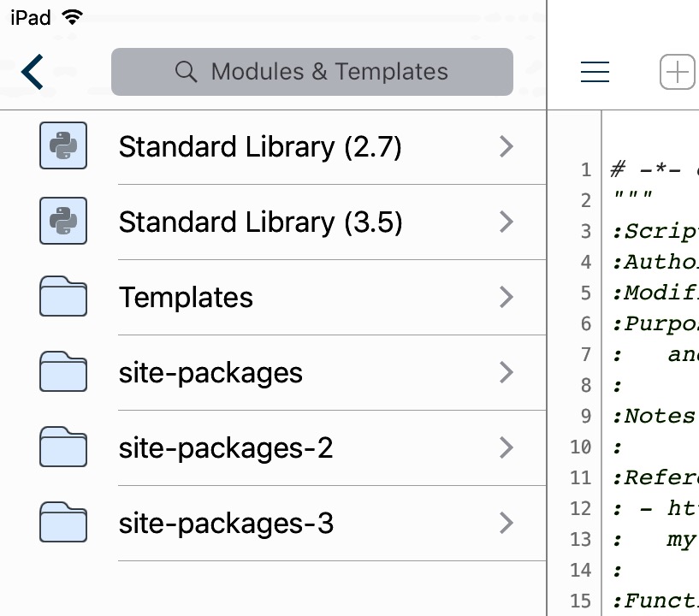Click the Templates folder icon
This screenshot has width=699, height=616.
63,296
